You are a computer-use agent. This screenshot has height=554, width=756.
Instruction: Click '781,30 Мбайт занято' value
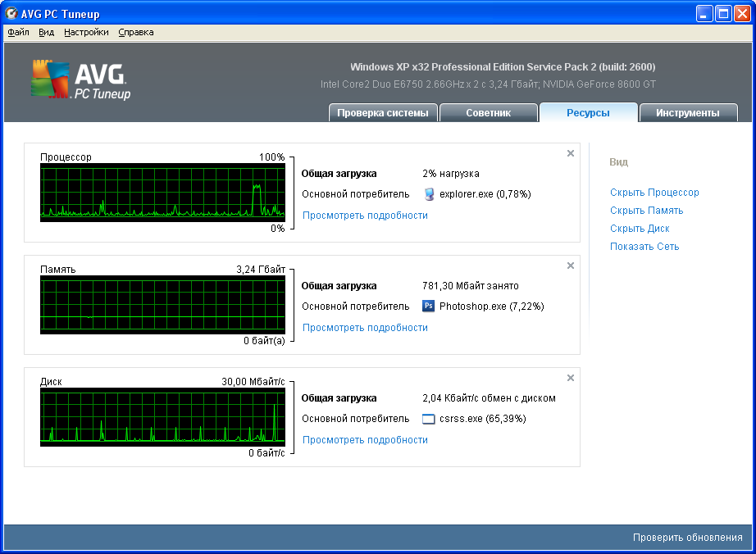(x=471, y=286)
